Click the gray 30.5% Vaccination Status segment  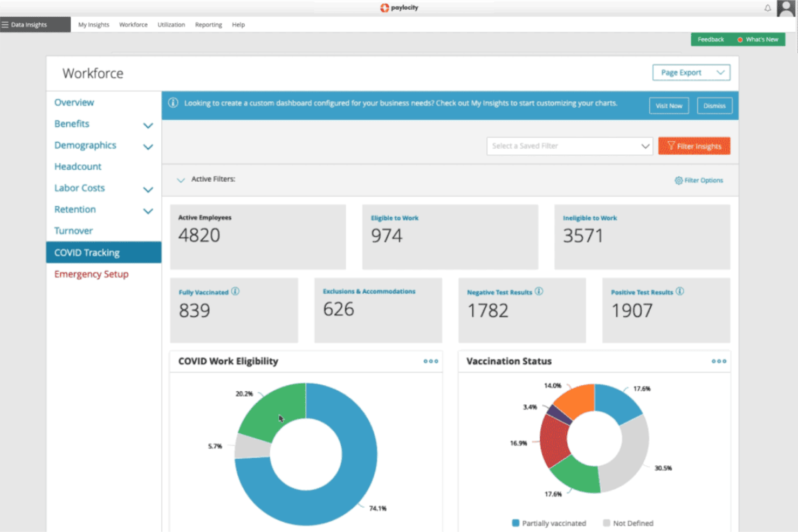(x=632, y=458)
